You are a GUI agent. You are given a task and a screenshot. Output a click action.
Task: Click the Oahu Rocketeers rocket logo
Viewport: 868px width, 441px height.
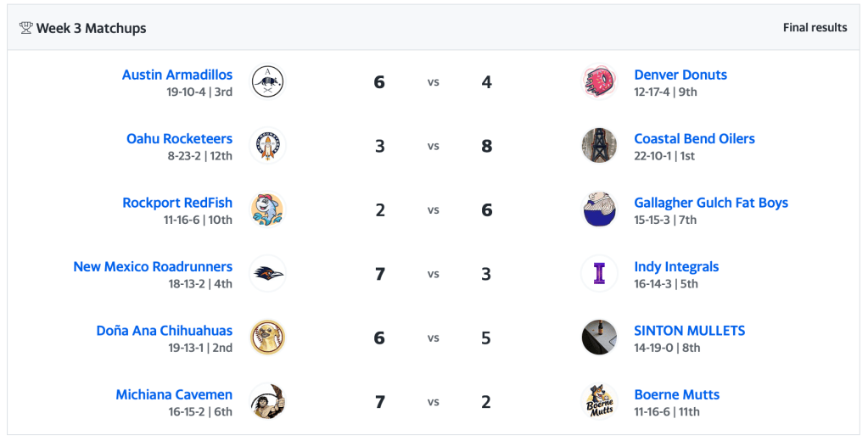(267, 146)
